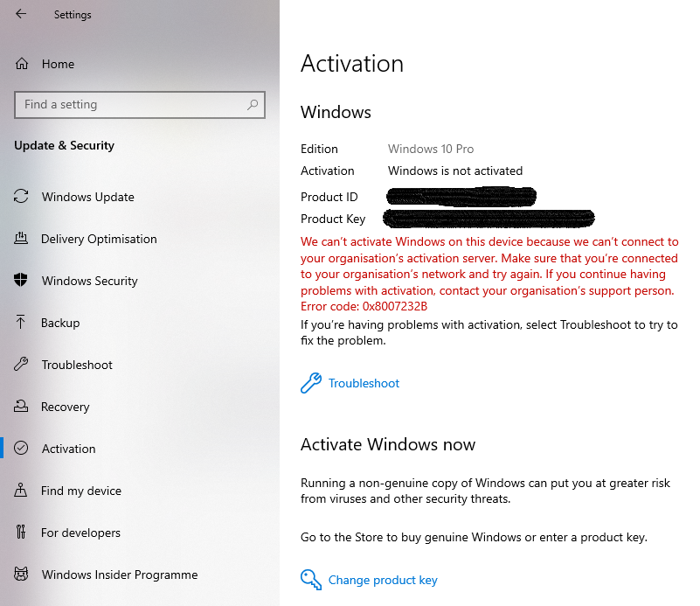Screen dimensions: 700x606
Task: Click the Change product key link
Action: pos(383,580)
